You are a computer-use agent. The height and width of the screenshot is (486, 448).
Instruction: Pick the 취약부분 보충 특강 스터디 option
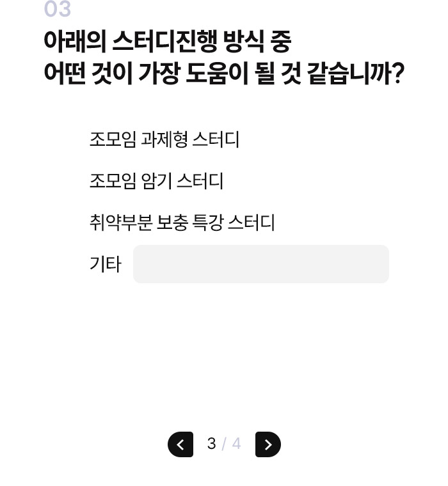click(x=182, y=223)
